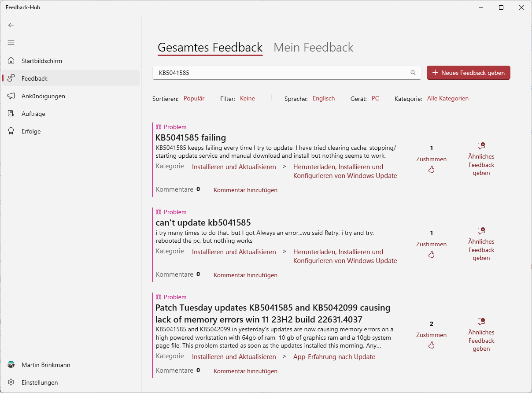Screen dimensions: 532x393
Task: Click the Startbildschirm home icon
Action: [11, 60]
